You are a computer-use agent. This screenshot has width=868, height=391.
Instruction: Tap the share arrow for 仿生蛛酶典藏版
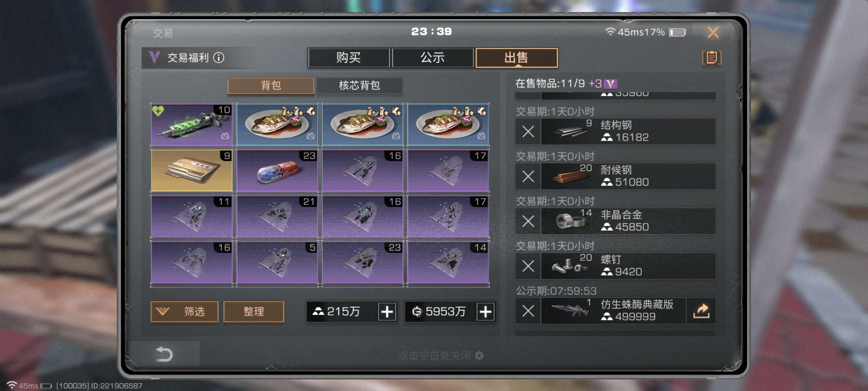701,310
